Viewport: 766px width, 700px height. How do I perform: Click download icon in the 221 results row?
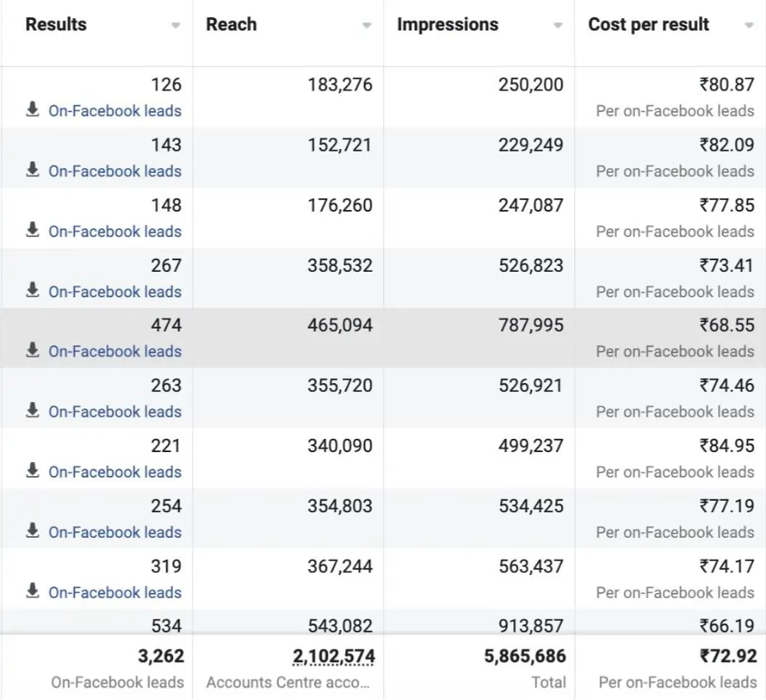click(32, 470)
